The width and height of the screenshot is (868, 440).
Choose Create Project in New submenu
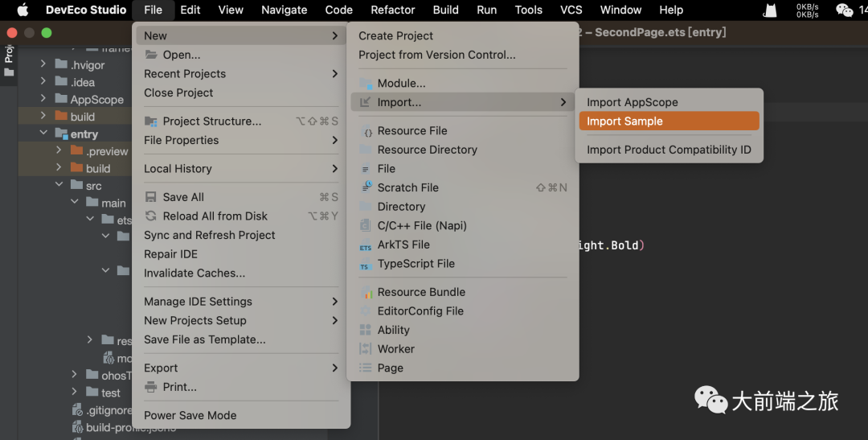(395, 36)
